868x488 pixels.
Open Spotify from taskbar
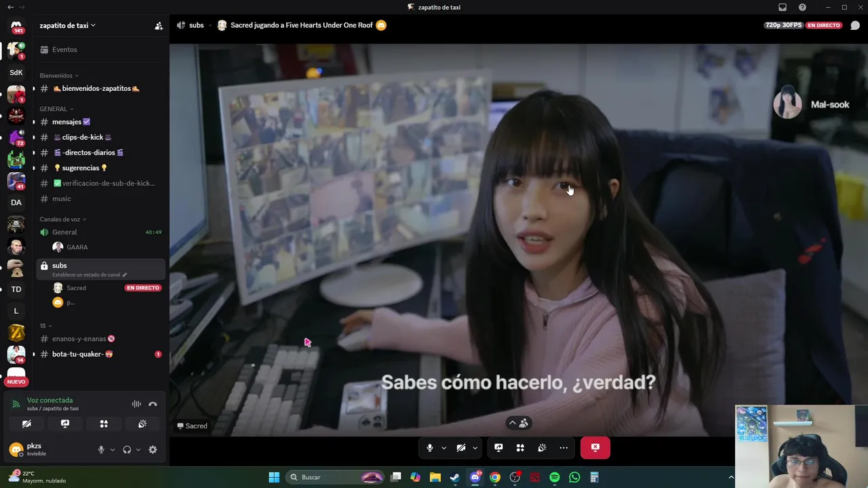[555, 477]
